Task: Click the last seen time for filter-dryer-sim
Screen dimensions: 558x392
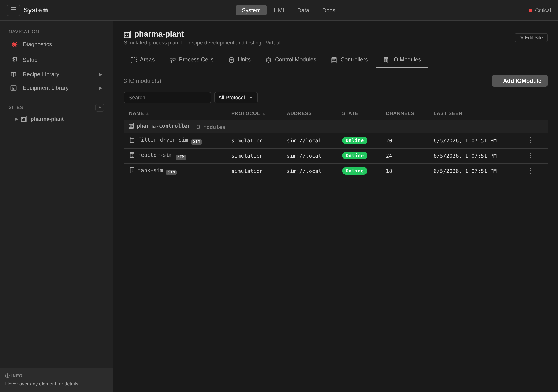Action: tap(465, 141)
